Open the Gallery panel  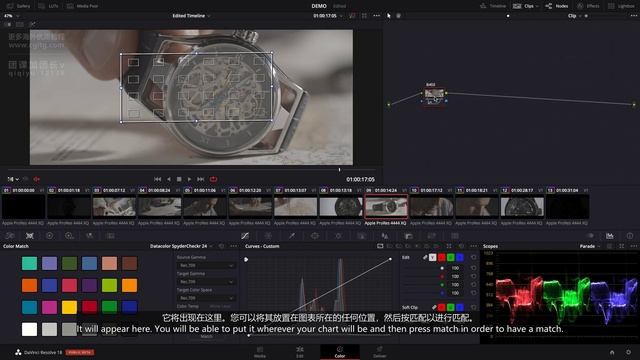point(19,6)
